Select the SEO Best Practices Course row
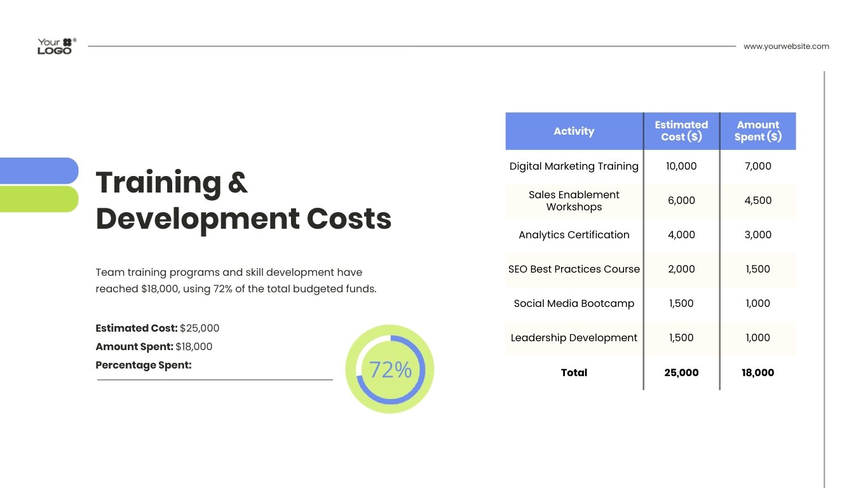Viewport: 868px width, 488px height. point(574,269)
